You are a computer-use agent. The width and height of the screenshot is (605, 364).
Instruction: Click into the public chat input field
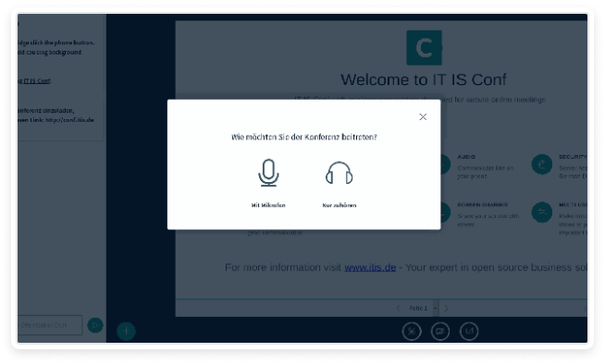(50, 325)
